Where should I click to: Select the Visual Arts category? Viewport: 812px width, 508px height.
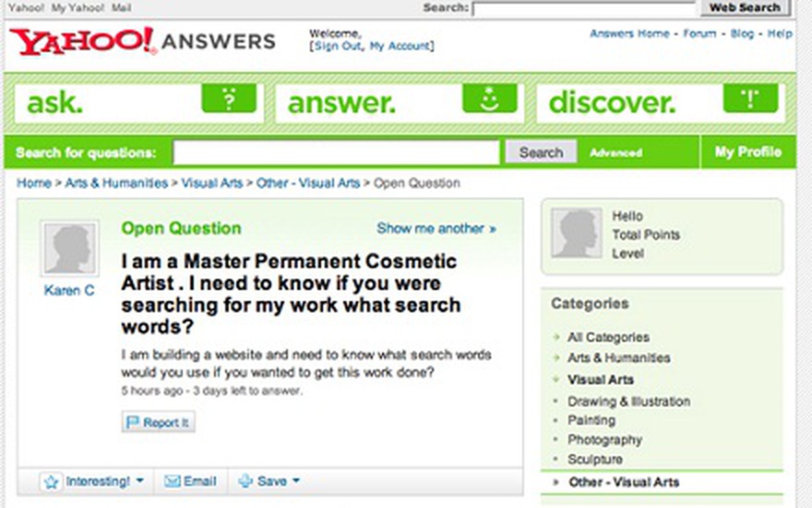pyautogui.click(x=600, y=379)
